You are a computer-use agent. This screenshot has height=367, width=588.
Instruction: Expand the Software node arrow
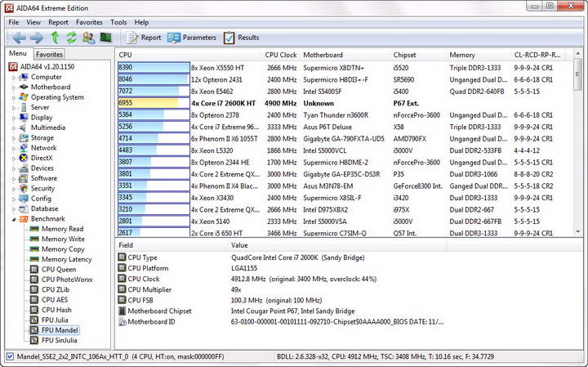pos(14,179)
